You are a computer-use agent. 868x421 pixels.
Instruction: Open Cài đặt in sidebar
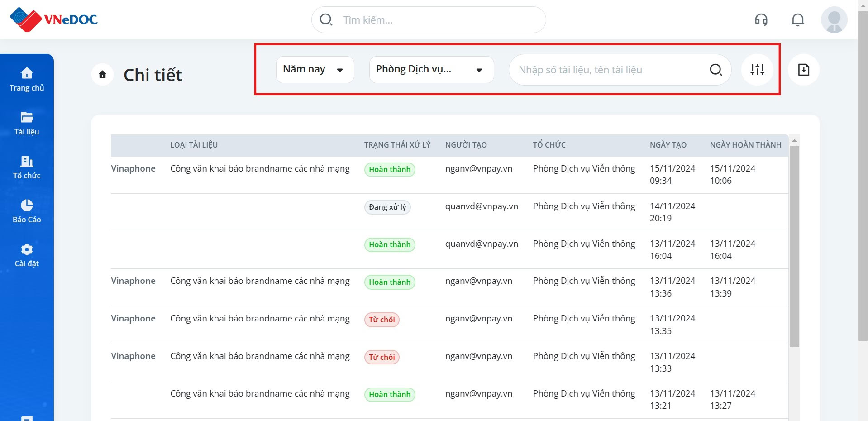27,255
